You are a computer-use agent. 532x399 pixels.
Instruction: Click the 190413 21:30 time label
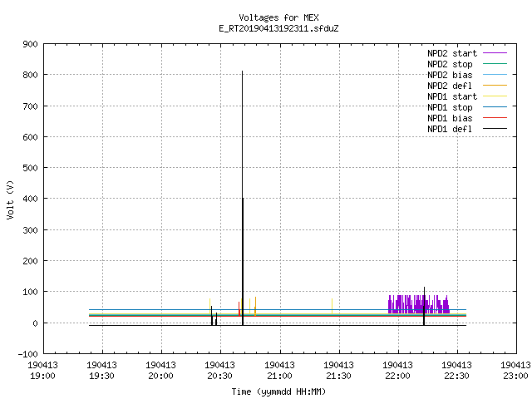coord(338,371)
